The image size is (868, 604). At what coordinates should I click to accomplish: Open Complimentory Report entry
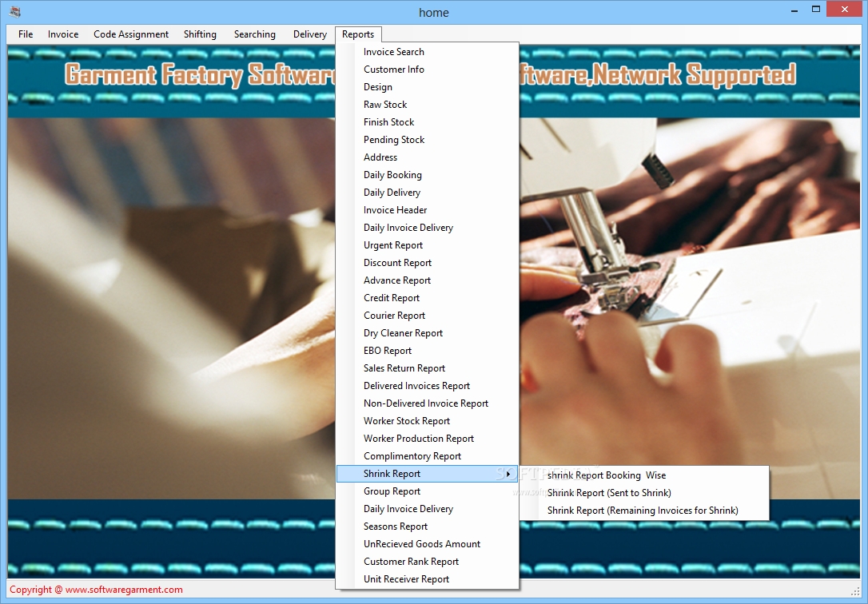(x=428, y=456)
